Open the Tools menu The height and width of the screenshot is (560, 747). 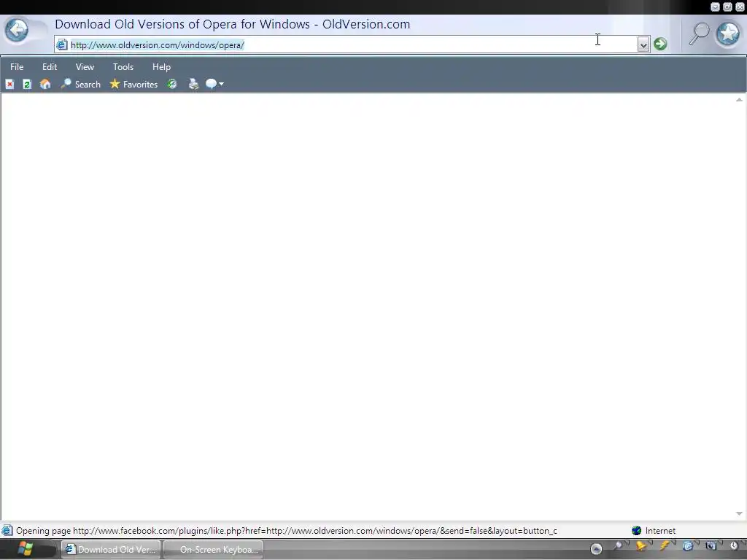pyautogui.click(x=123, y=66)
